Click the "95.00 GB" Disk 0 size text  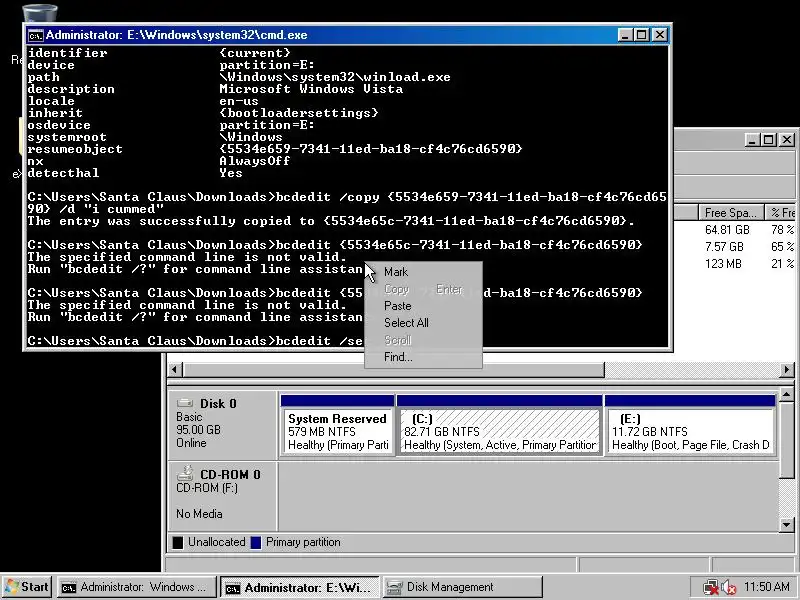198,430
